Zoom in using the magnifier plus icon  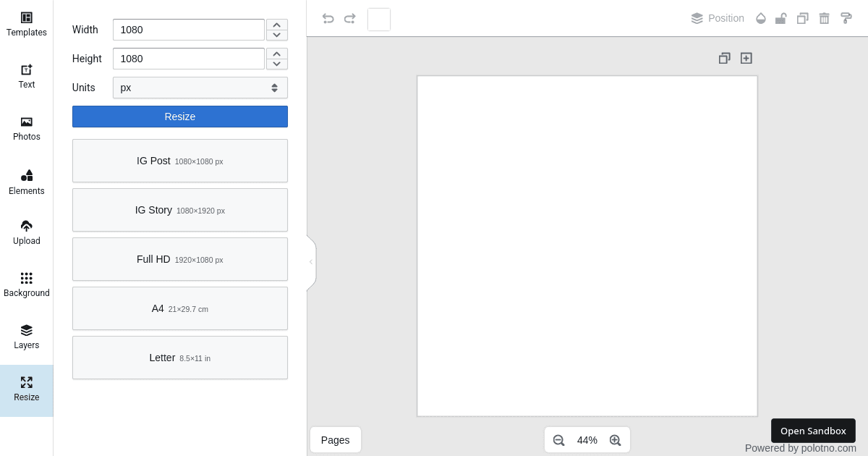coord(615,440)
